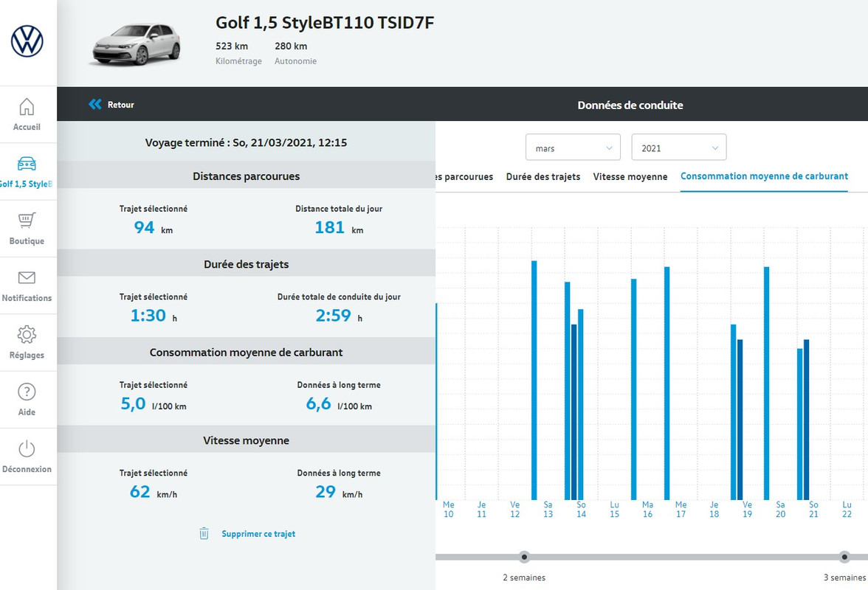The image size is (868, 590).
Task: Click the trash icon for deleting trip
Action: [204, 534]
